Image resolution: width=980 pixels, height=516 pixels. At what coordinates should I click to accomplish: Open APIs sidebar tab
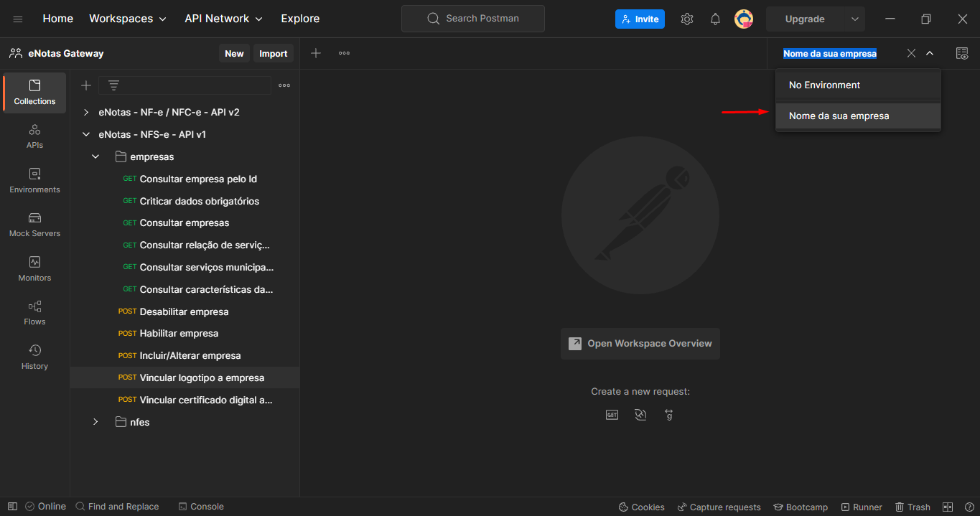pyautogui.click(x=34, y=136)
